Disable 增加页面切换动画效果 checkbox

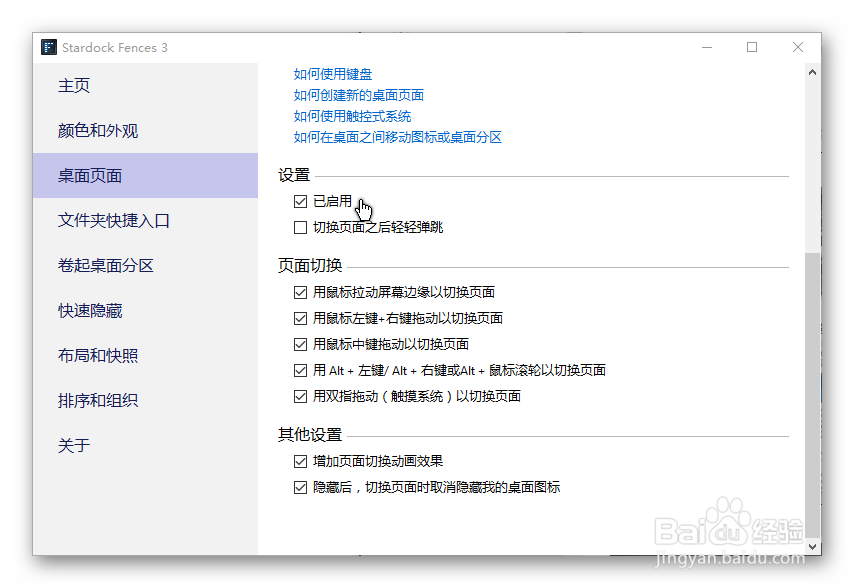[x=300, y=461]
